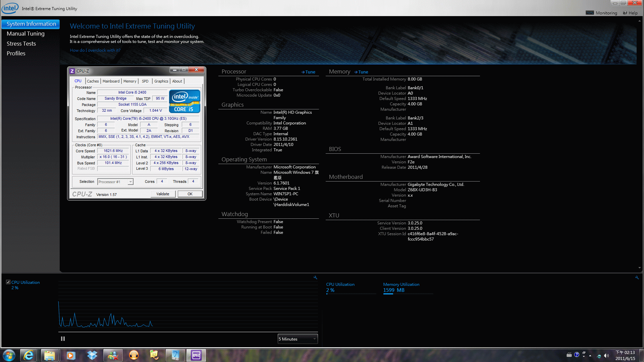
Task: Open Stress Tests in the sidebar
Action: 21,44
